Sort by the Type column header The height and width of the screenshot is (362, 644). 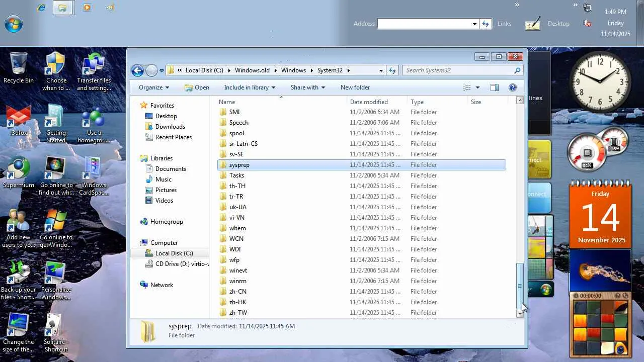[437, 102]
